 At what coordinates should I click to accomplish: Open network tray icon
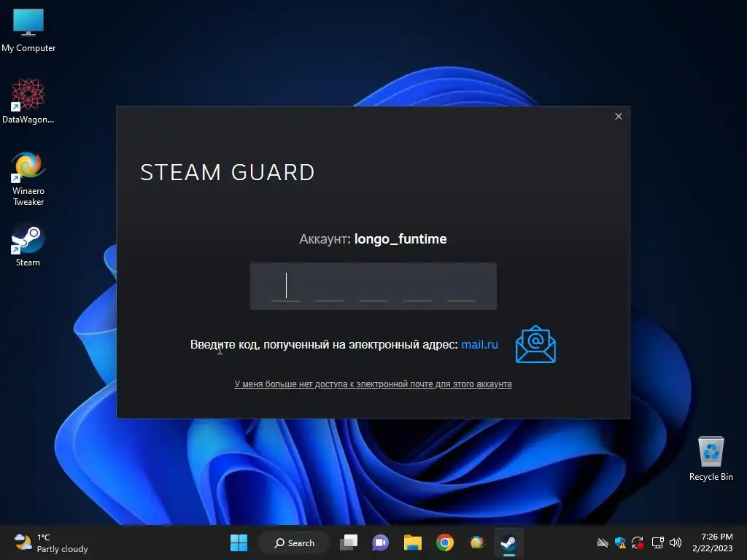tap(658, 542)
